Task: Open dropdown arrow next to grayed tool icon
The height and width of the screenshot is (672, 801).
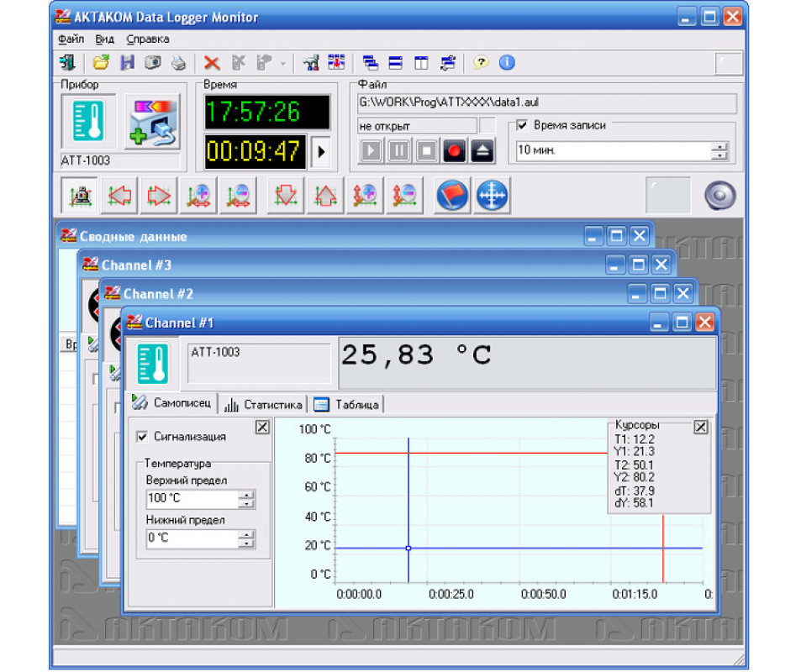Action: 283,63
